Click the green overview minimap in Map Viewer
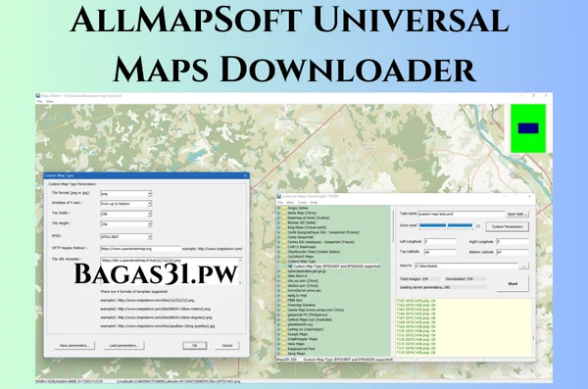Viewport: 588px width, 389px height. tap(528, 128)
